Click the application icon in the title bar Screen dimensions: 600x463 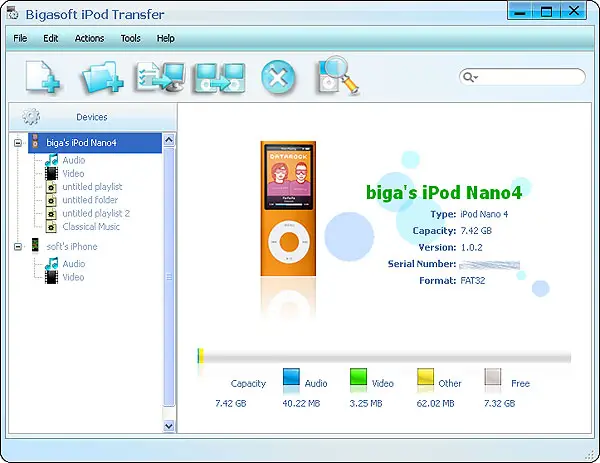coord(13,13)
